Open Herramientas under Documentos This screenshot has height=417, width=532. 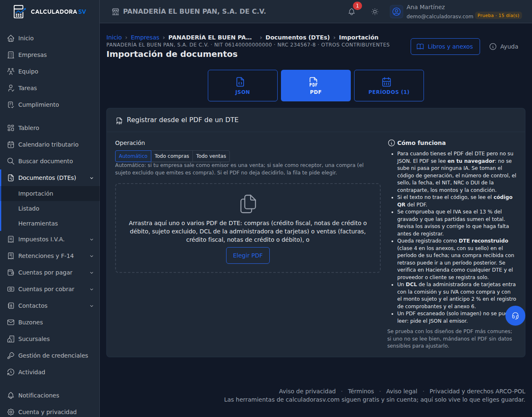coord(50,223)
